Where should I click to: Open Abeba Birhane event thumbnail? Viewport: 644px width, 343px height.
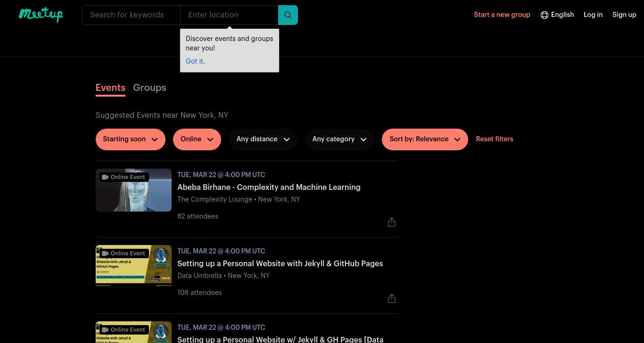click(133, 190)
